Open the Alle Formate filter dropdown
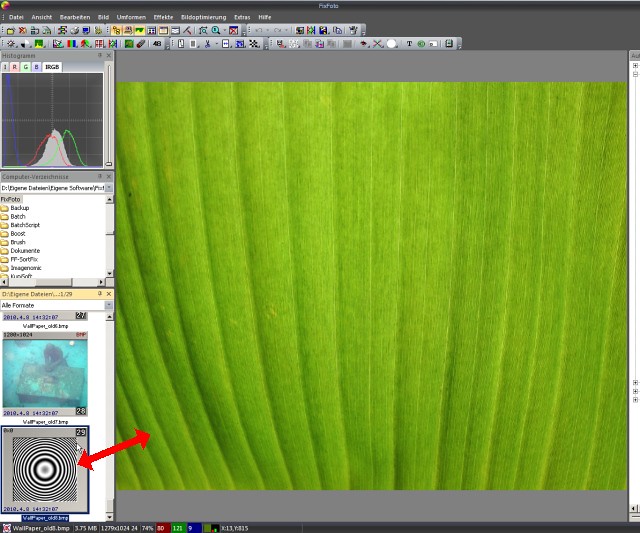 [x=109, y=305]
